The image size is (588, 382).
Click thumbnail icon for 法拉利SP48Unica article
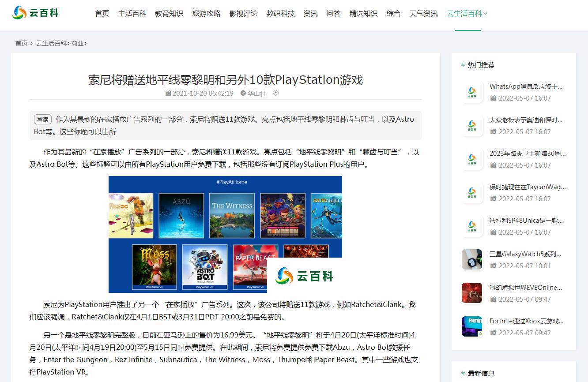(x=472, y=226)
